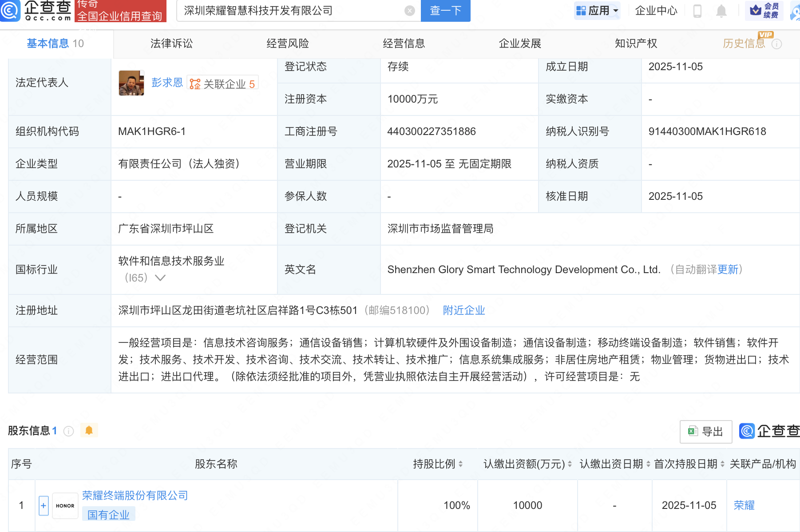Expand the 国标行业 industry chevron
Image resolution: width=800 pixels, height=532 pixels.
tap(160, 278)
